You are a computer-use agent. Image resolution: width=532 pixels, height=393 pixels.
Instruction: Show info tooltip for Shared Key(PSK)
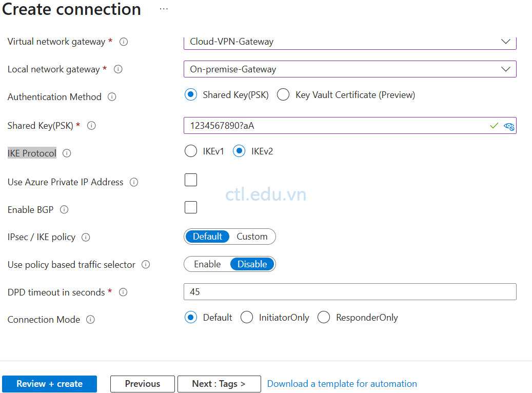(92, 126)
